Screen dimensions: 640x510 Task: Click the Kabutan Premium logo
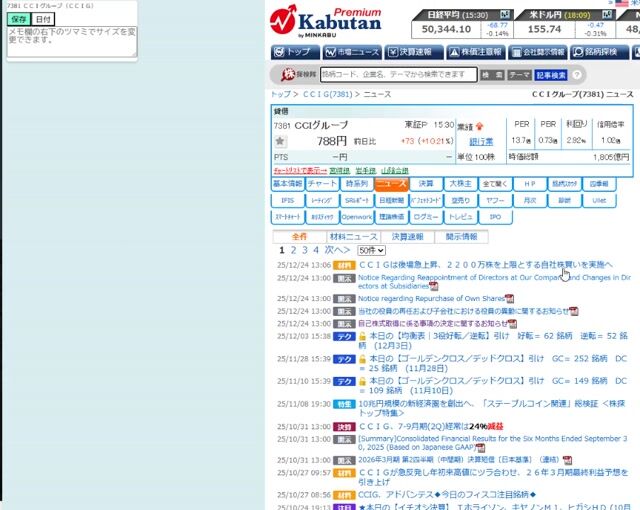pyautogui.click(x=326, y=22)
